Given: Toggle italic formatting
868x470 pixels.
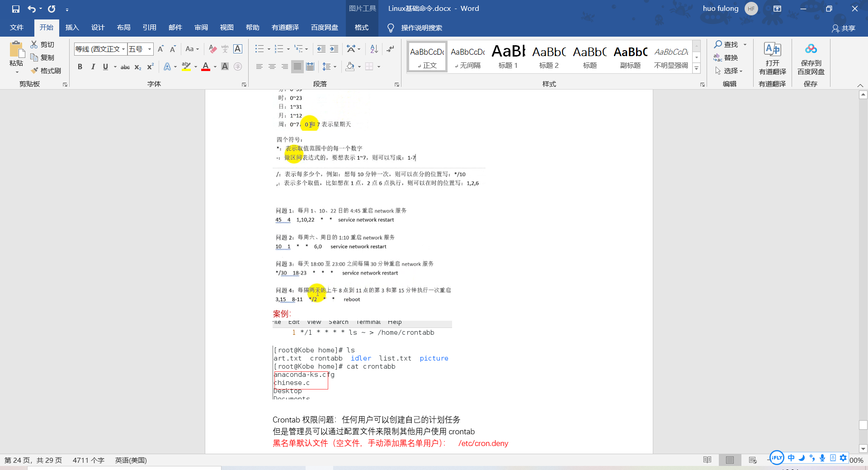Looking at the screenshot, I should click(93, 66).
